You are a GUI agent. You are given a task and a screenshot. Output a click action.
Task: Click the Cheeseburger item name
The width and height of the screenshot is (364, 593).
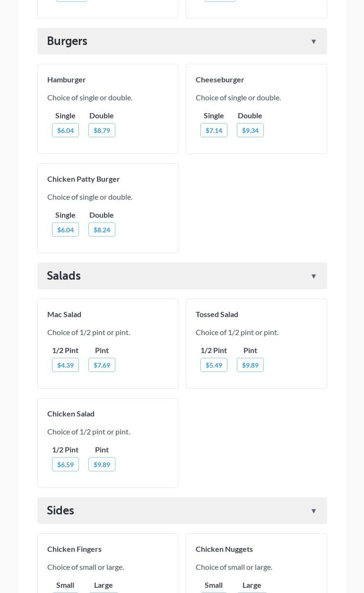coord(220,80)
